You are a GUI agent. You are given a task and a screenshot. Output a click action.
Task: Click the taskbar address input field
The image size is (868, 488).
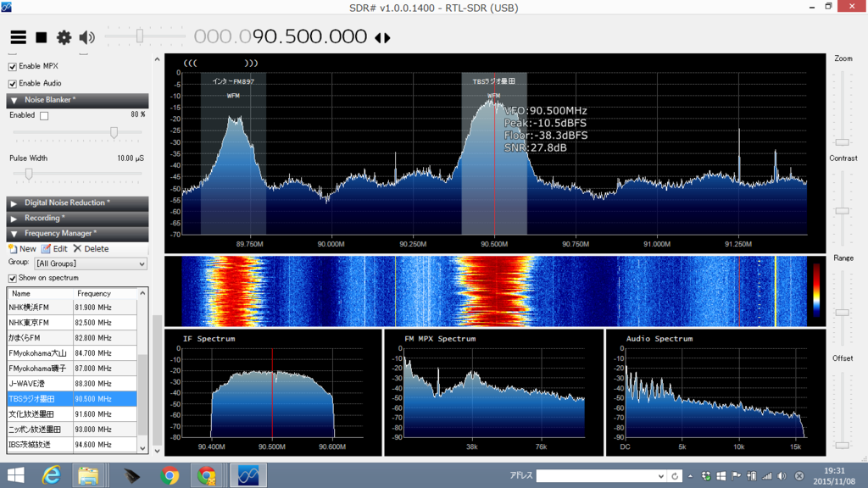pos(600,476)
